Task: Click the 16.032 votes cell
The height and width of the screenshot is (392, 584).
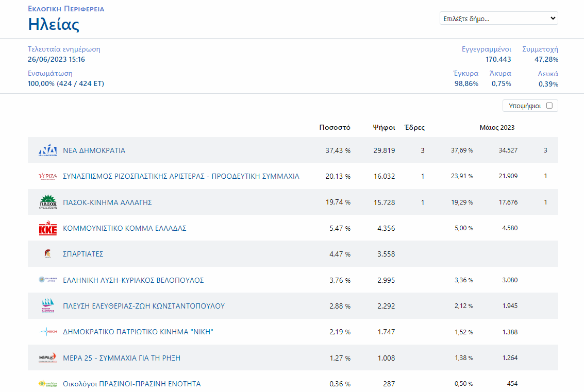Action: [385, 176]
